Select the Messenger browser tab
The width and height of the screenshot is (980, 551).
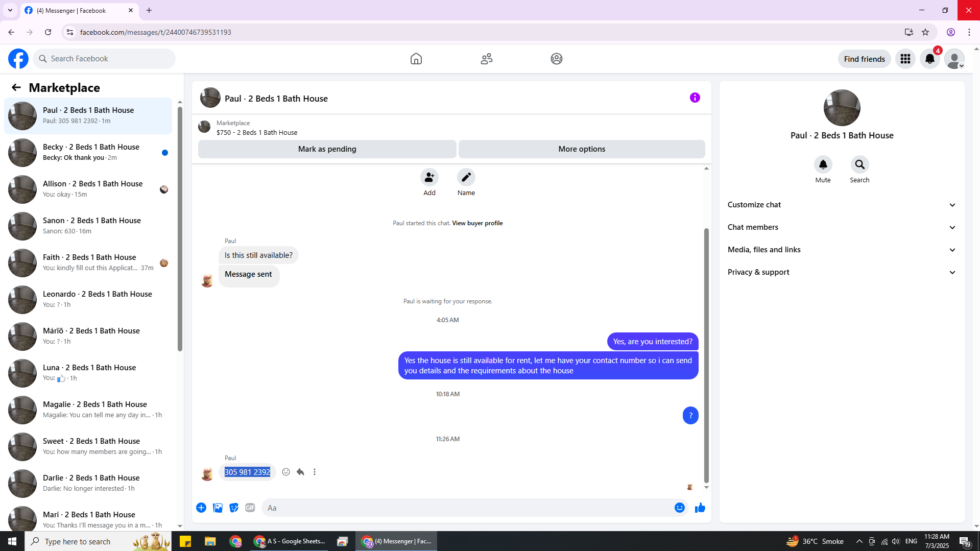tap(79, 10)
